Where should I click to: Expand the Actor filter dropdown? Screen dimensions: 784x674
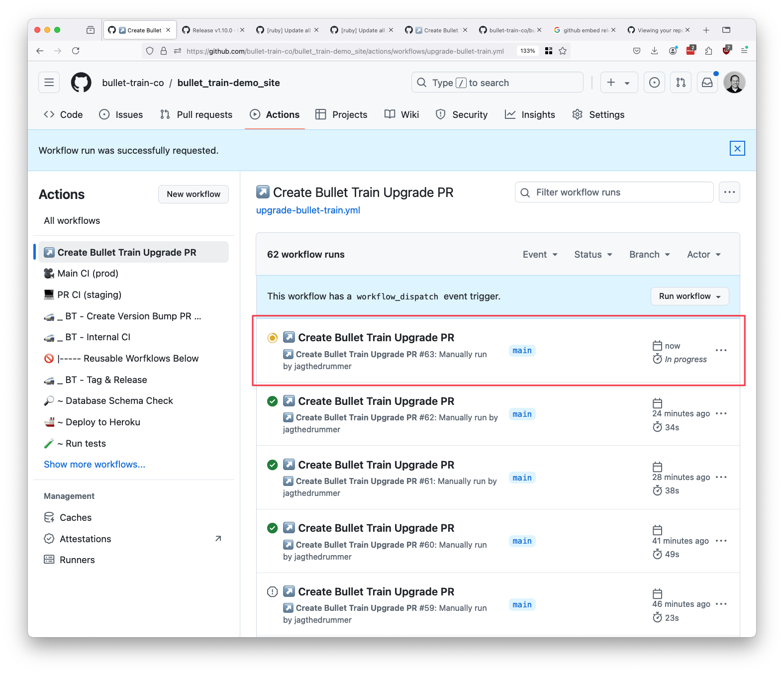[704, 255]
